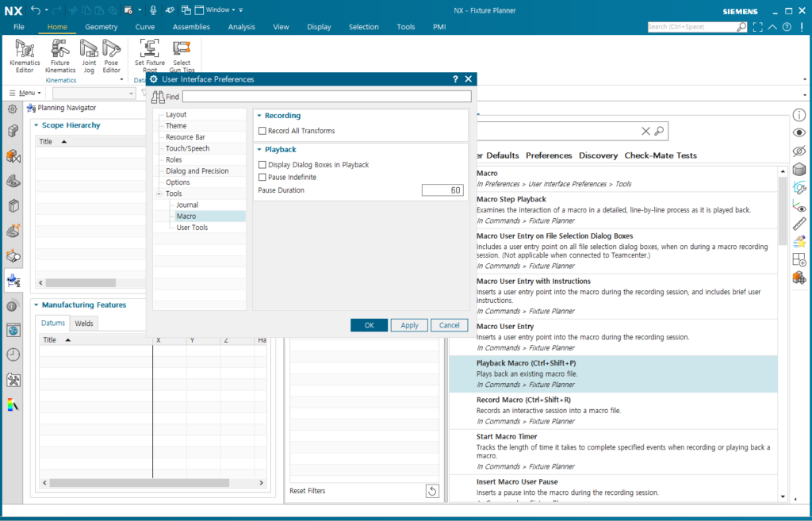
Task: Open the History clock icon in sidebar
Action: (13, 354)
